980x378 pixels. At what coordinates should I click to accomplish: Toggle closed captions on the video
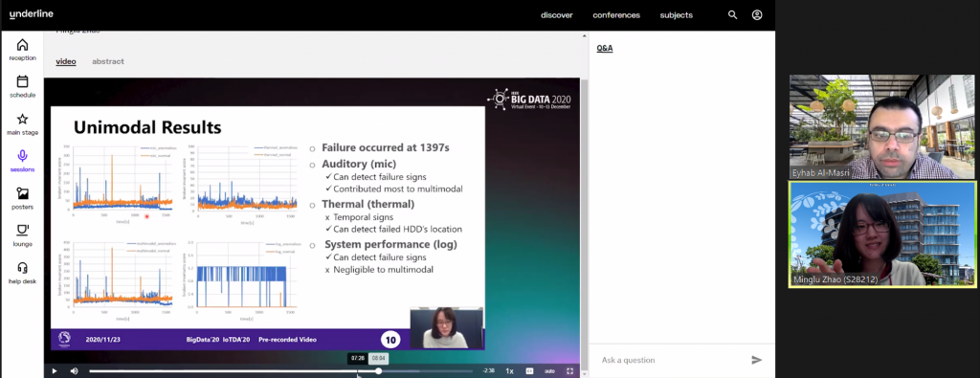click(x=529, y=371)
